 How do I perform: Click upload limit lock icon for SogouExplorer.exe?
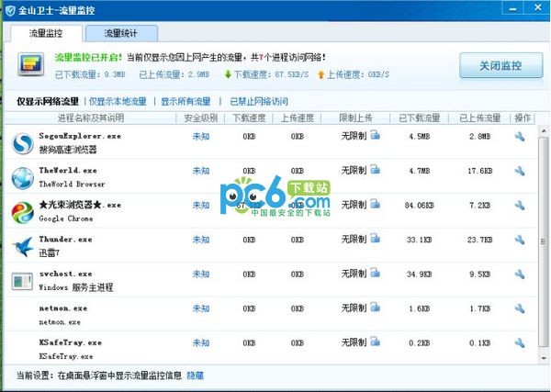pos(376,135)
